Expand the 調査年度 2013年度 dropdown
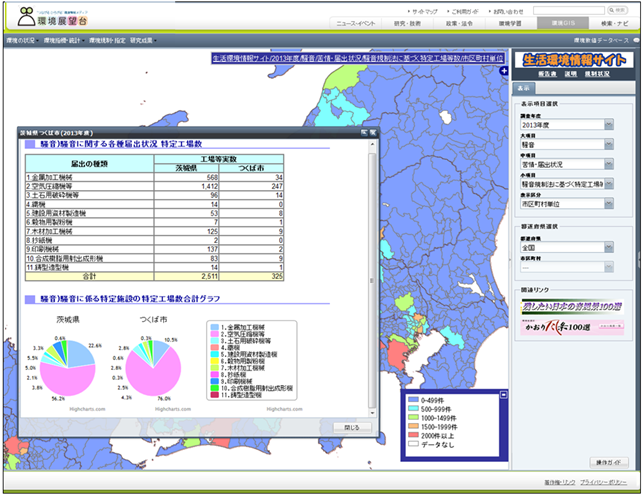This screenshot has height=495, width=643. 609,125
